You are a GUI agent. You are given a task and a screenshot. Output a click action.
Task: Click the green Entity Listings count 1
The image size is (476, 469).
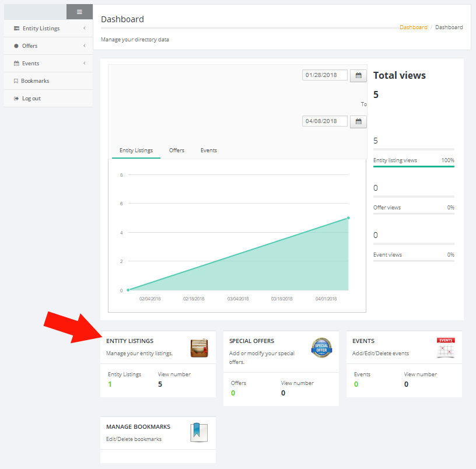110,384
